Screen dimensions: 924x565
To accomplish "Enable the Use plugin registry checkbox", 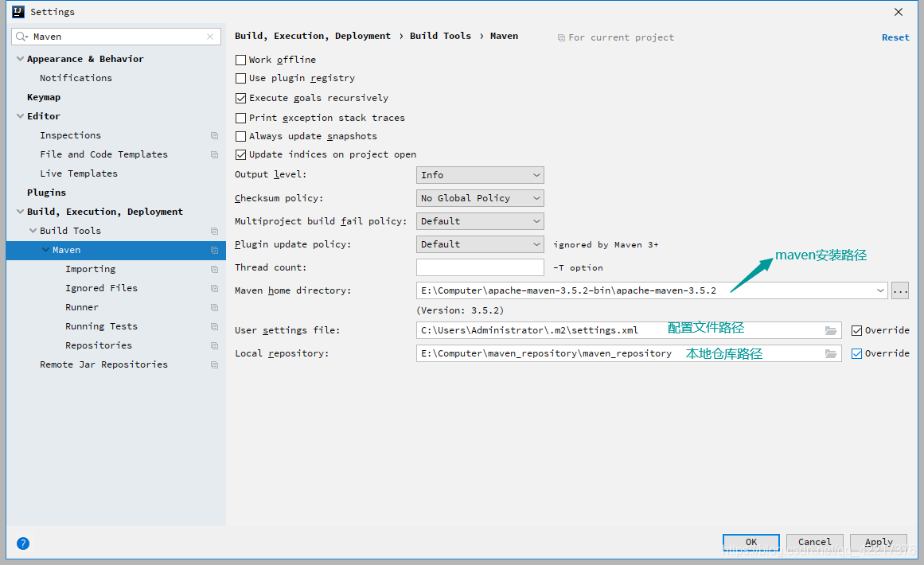I will pyautogui.click(x=240, y=78).
